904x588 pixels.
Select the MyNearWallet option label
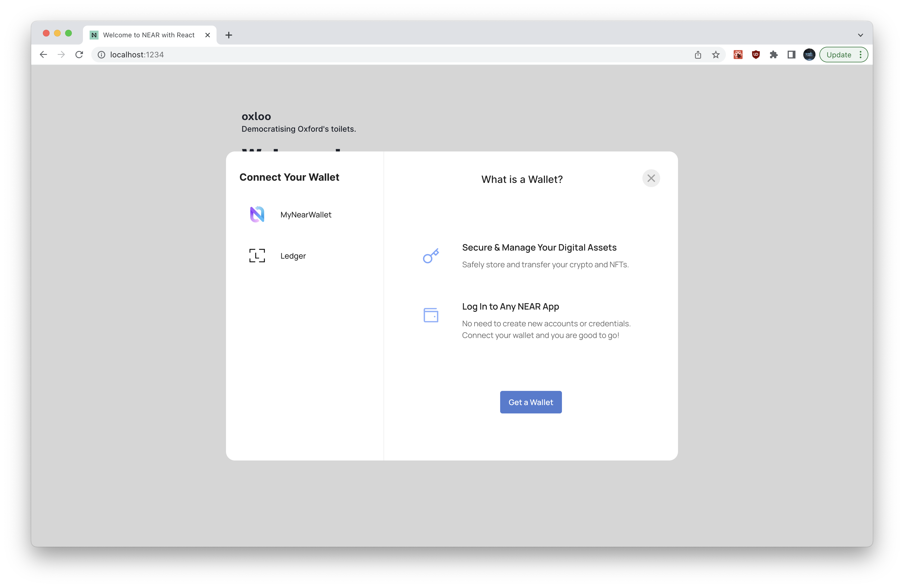coord(305,215)
